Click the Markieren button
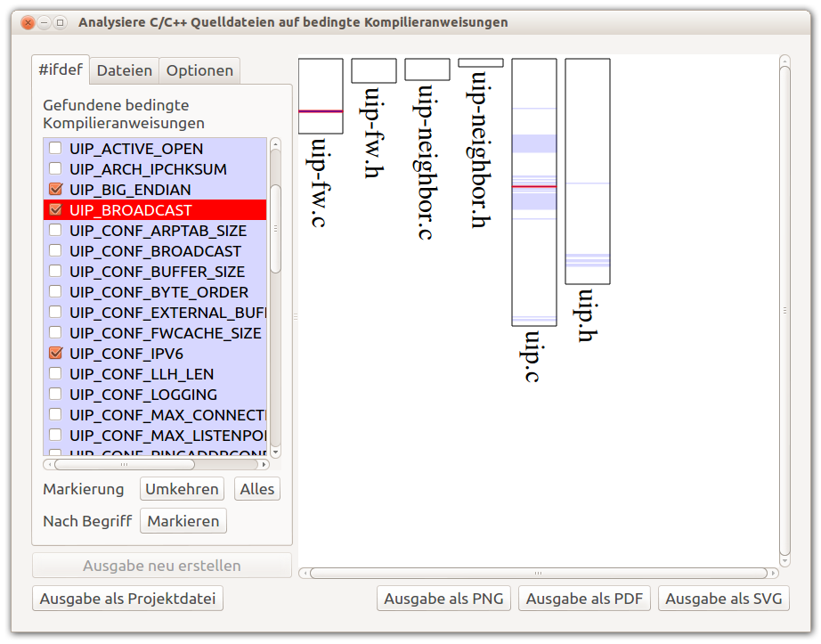The image size is (821, 644). tap(183, 521)
